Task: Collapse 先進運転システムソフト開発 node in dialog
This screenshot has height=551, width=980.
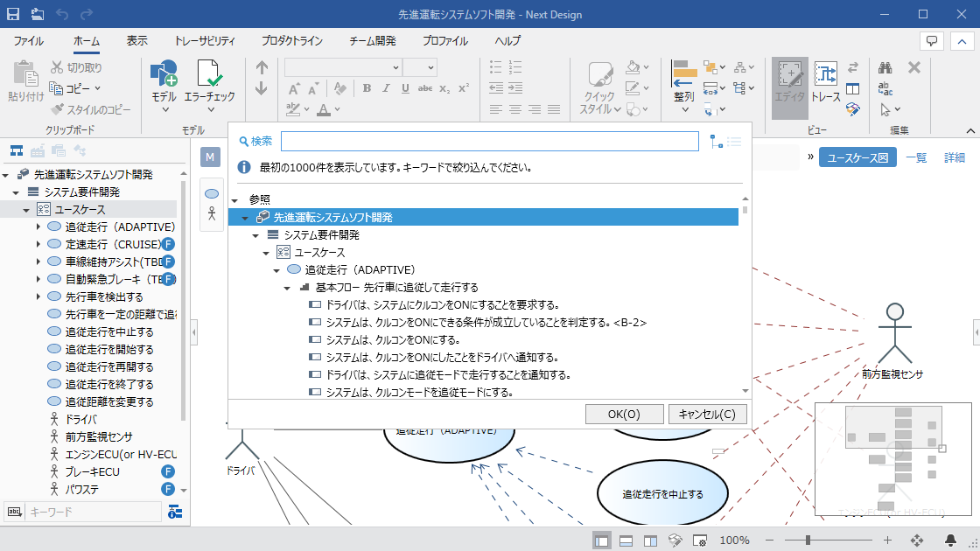Action: (x=245, y=218)
